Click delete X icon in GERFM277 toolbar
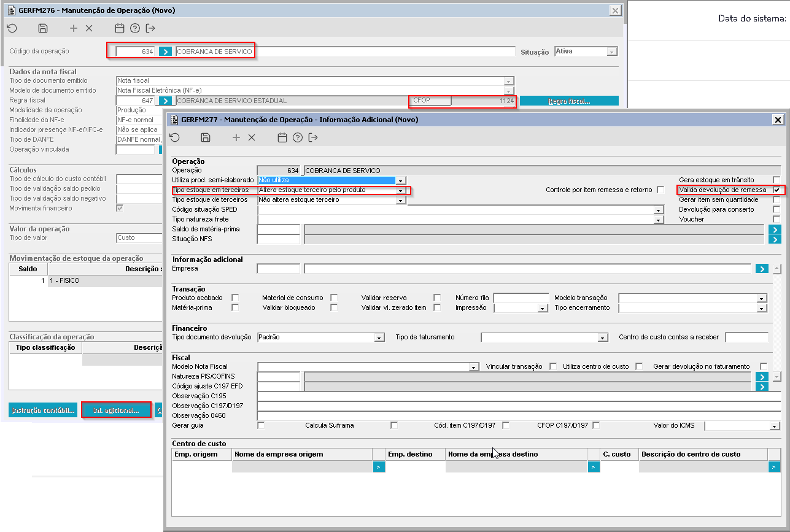Image resolution: width=790 pixels, height=532 pixels. (x=251, y=137)
